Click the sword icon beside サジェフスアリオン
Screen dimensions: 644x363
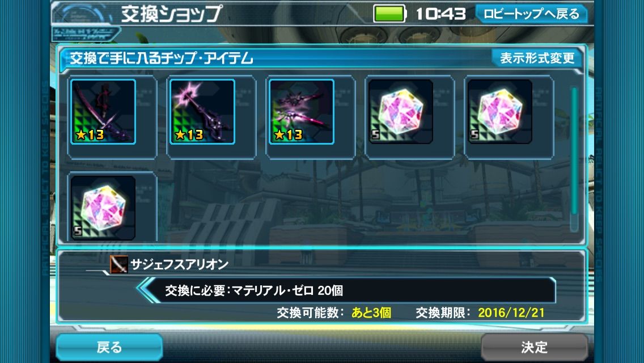point(118,264)
